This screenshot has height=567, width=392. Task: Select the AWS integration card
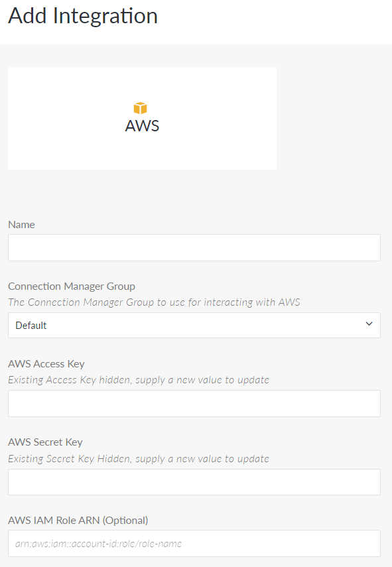coord(142,118)
